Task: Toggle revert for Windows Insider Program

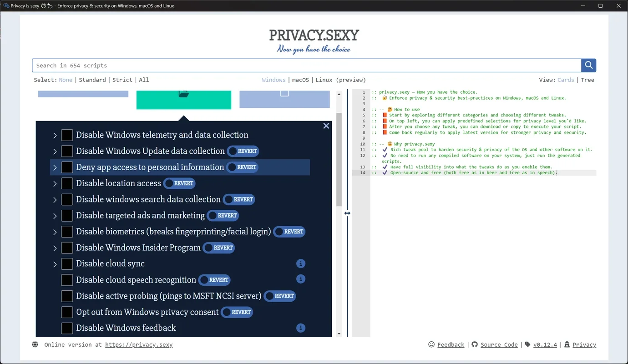Action: click(x=218, y=248)
